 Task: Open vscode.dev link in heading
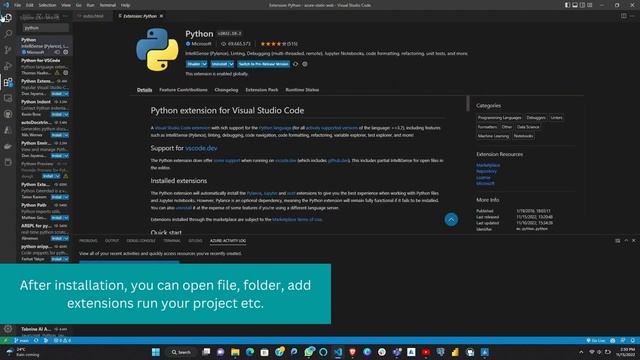pyautogui.click(x=201, y=148)
